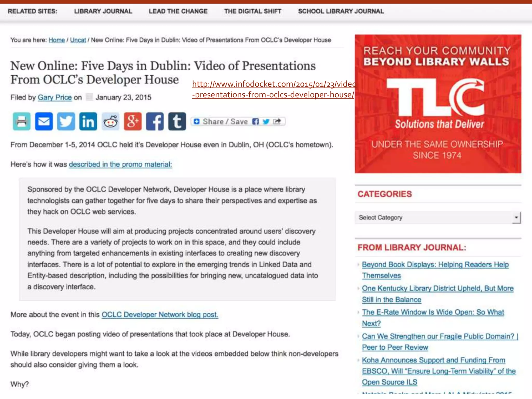Click 'FROM LIBRARY JOURNAL:' heading
The height and width of the screenshot is (399, 532).
coord(412,248)
